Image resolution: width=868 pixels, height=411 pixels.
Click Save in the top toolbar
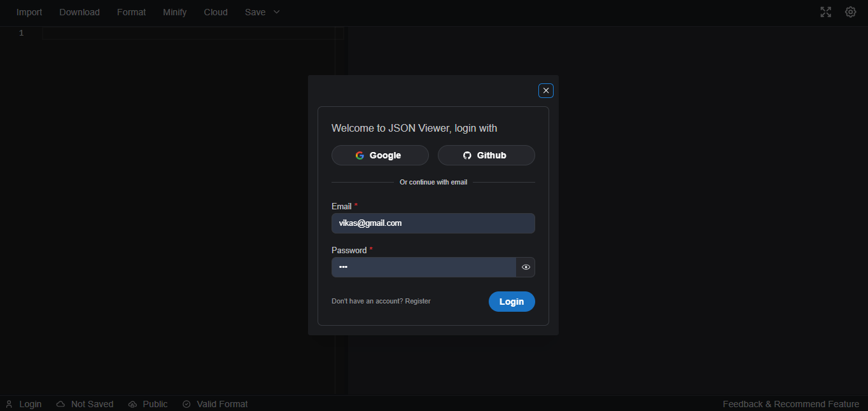pyautogui.click(x=255, y=12)
